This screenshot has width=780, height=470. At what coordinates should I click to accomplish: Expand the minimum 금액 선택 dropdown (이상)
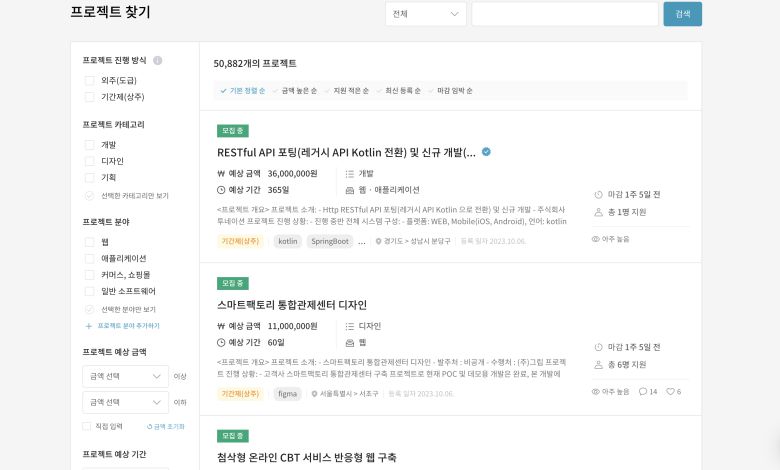click(x=125, y=376)
